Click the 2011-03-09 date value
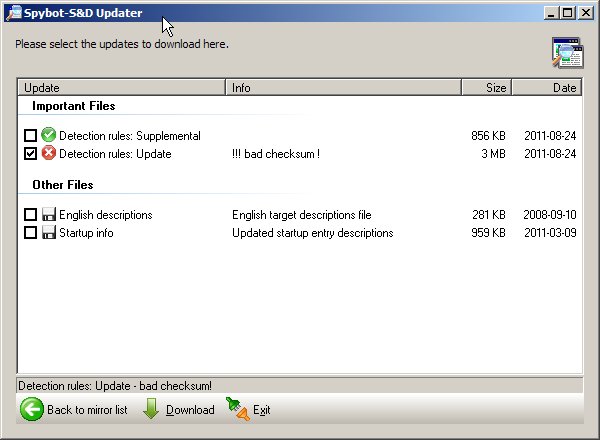 tap(550, 233)
